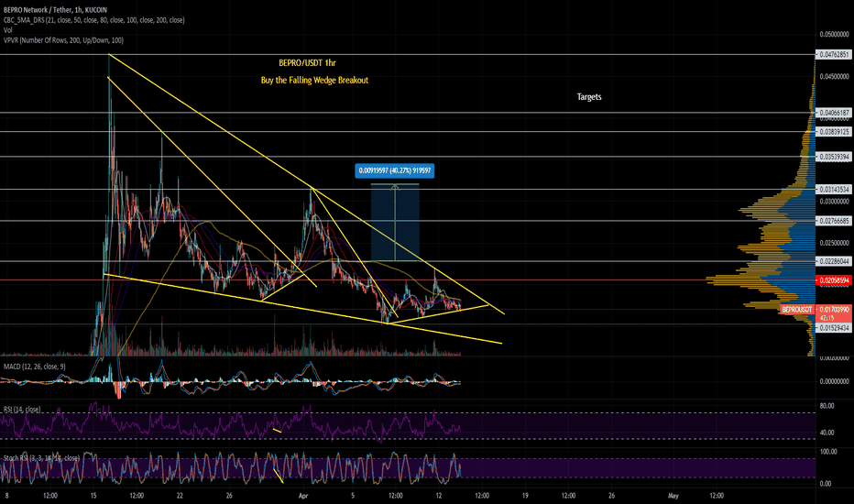Open the MACD (12, 26, close, 9) legend
854x504 pixels.
(35, 367)
